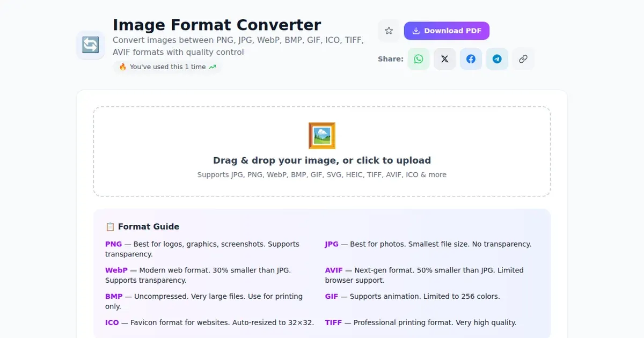Share via Telegram icon
Image resolution: width=644 pixels, height=338 pixels.
pos(497,59)
